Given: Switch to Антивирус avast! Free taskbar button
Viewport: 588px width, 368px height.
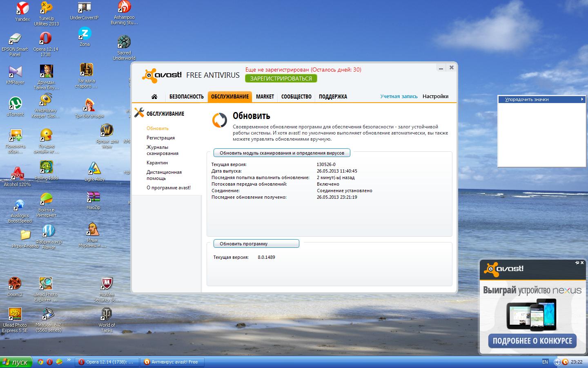Looking at the screenshot, I should coord(172,362).
